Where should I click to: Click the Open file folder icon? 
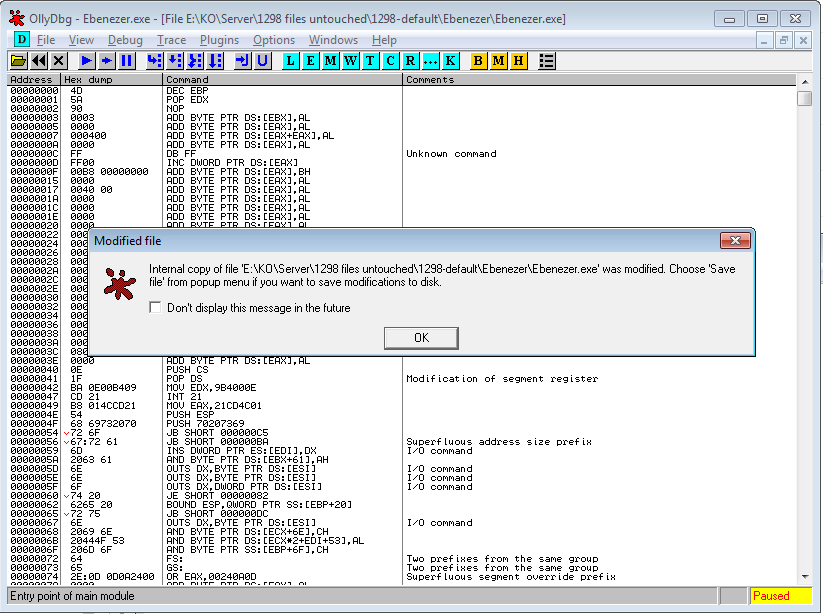point(18,61)
